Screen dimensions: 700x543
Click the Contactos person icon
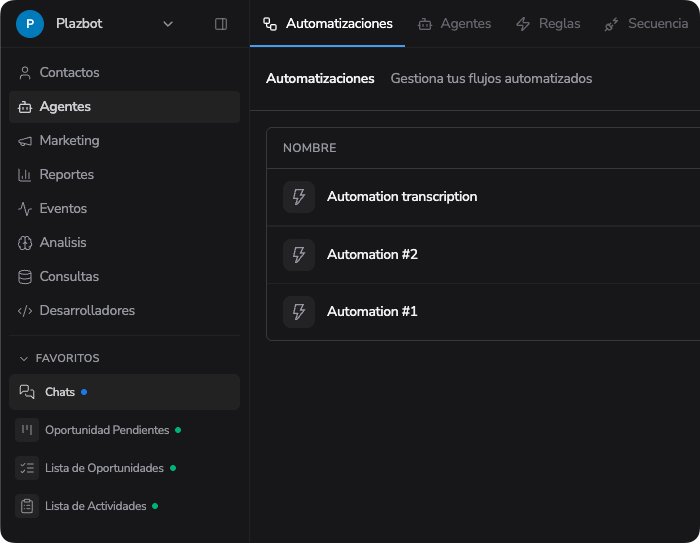(25, 73)
